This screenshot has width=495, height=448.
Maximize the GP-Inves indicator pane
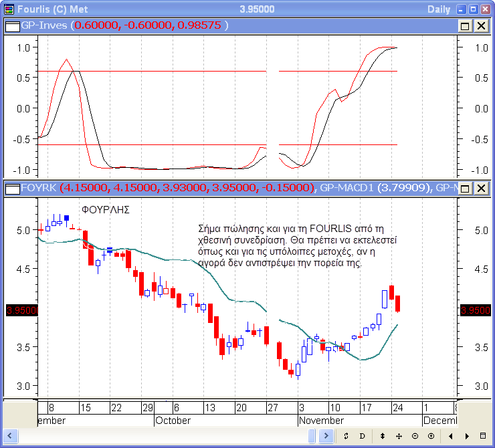pyautogui.click(x=466, y=25)
